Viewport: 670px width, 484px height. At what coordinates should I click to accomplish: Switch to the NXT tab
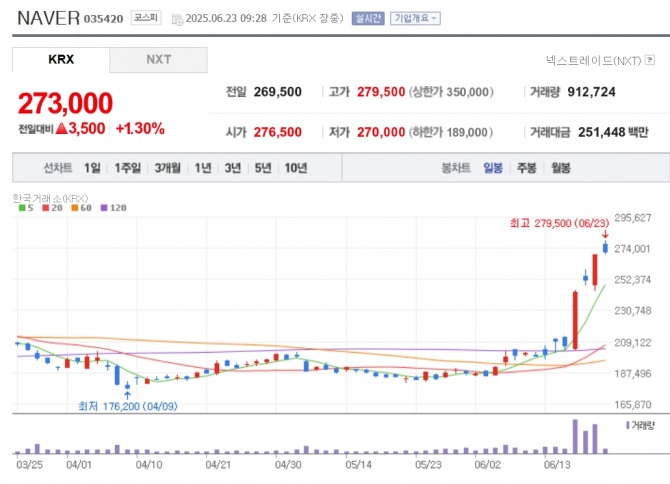point(159,59)
